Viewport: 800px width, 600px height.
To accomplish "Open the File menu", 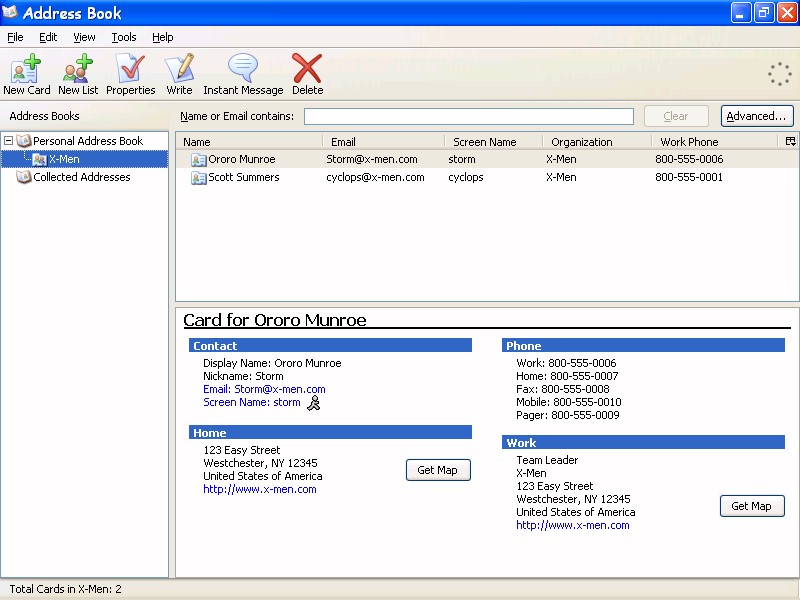I will 15,37.
